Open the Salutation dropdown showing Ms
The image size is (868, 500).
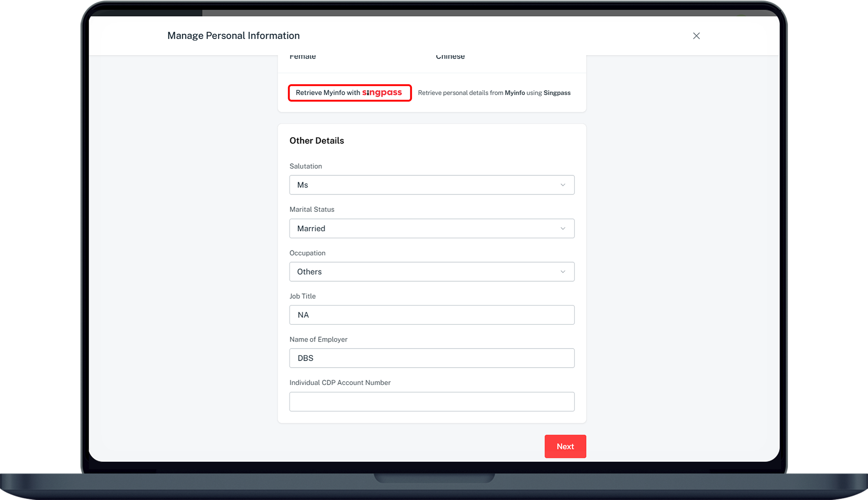coord(432,185)
